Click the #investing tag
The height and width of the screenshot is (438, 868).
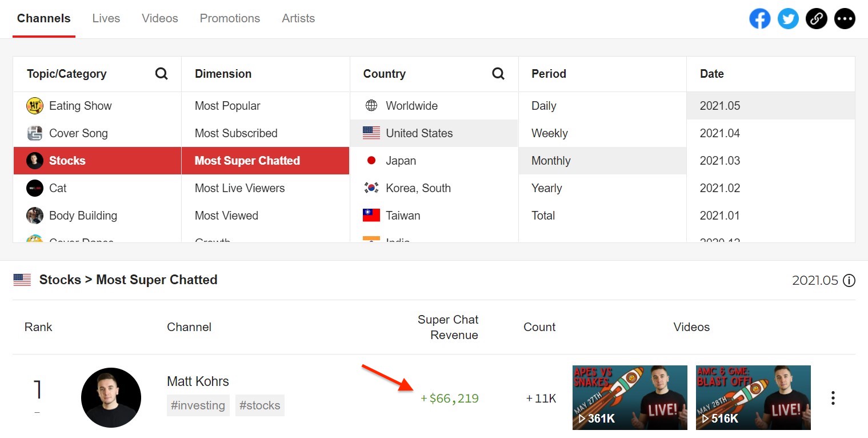coord(198,405)
